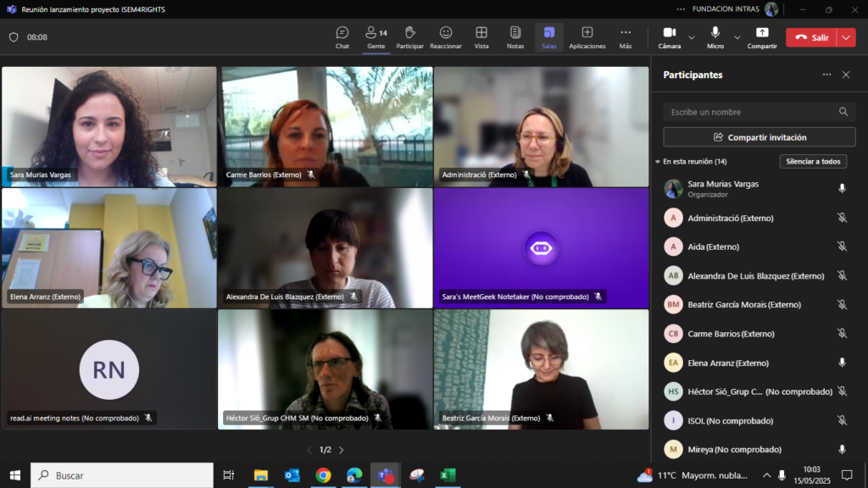Screen dimensions: 868x488
Task: Toggle the Cámara on or off
Action: click(x=669, y=36)
